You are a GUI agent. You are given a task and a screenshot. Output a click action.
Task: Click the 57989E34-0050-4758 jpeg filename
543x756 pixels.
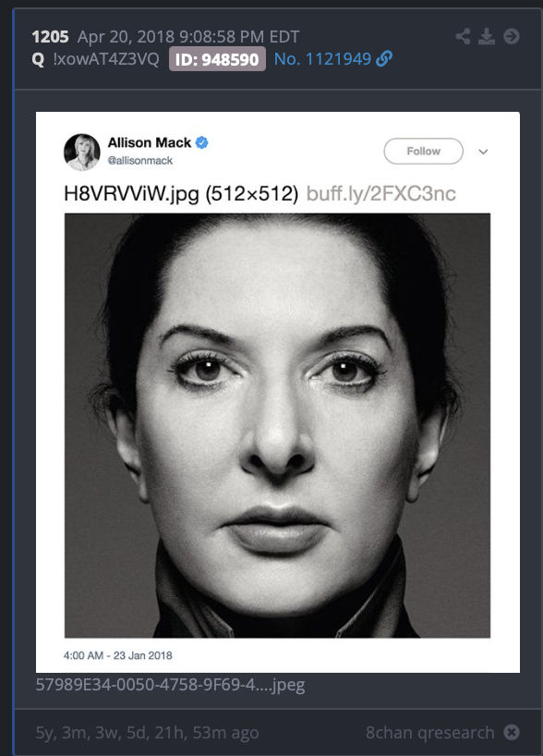click(x=170, y=685)
